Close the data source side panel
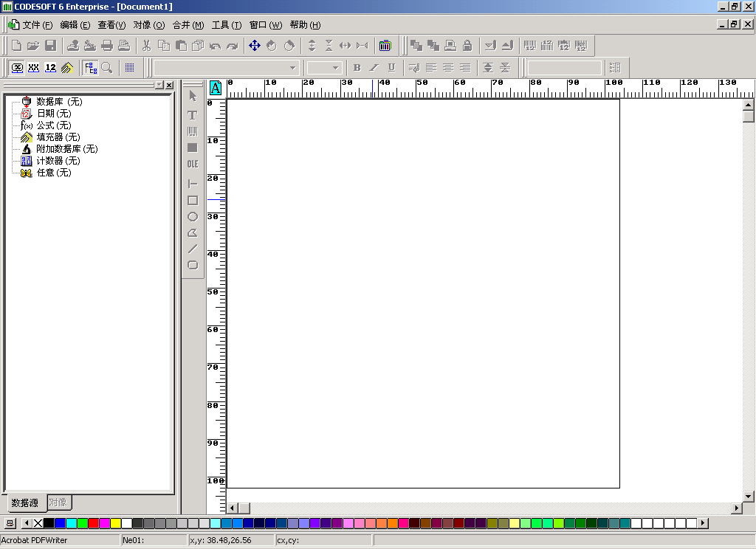This screenshot has height=549, width=756. [169, 85]
